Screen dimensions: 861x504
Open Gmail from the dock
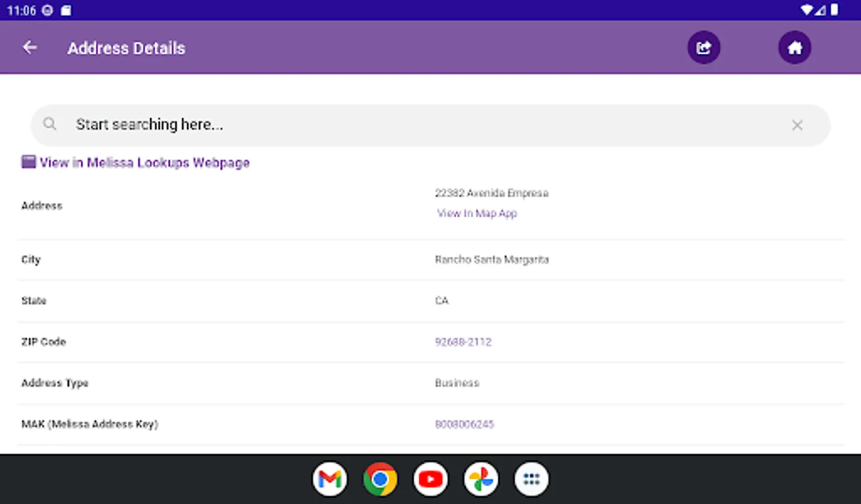pos(330,479)
